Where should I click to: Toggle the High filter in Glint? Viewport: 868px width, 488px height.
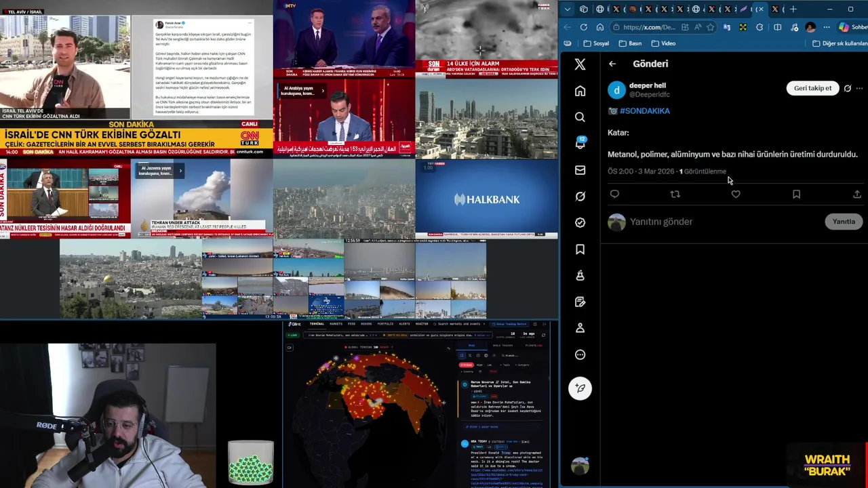tap(479, 365)
